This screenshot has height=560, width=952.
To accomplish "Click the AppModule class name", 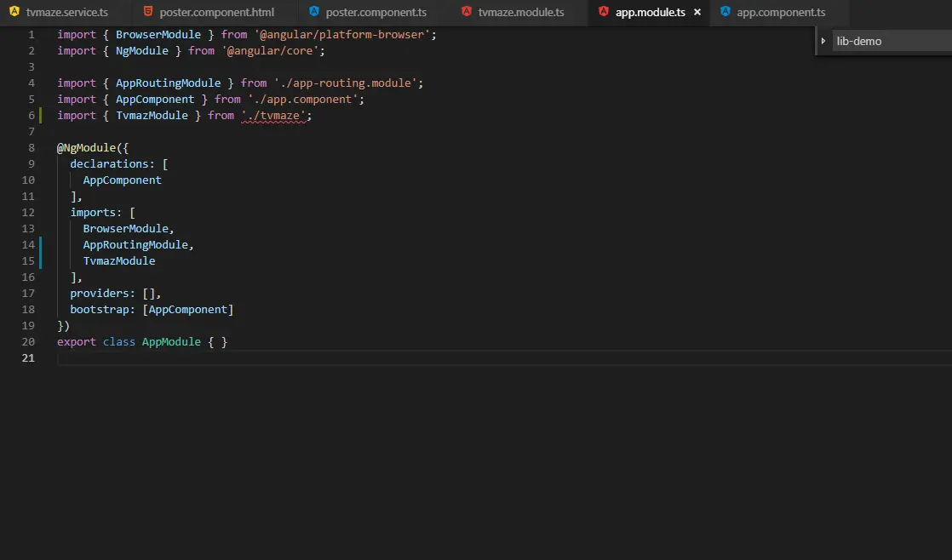I will point(171,342).
